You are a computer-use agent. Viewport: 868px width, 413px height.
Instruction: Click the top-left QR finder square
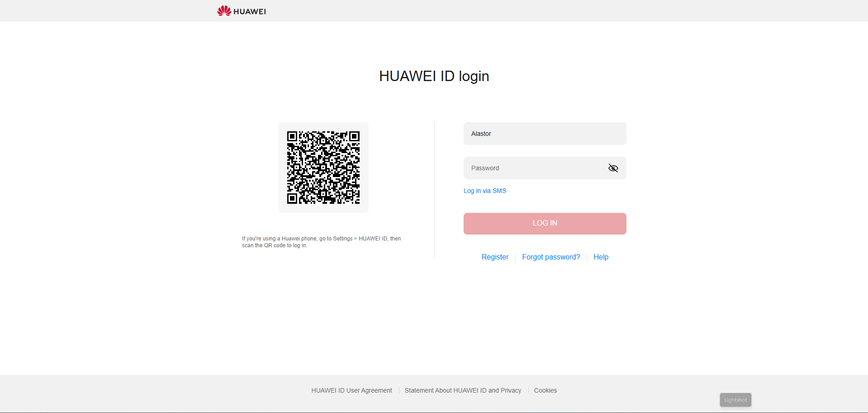[x=292, y=136]
